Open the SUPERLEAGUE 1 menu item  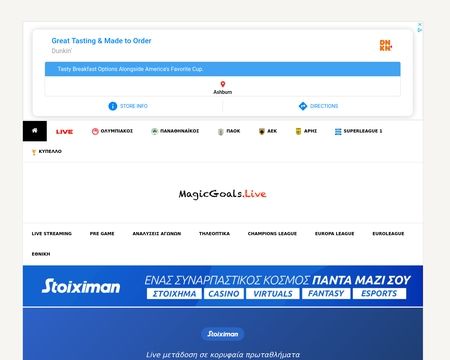pyautogui.click(x=363, y=131)
